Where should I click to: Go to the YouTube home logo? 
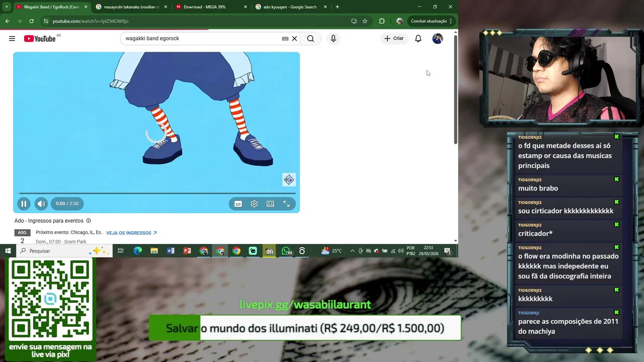click(40, 39)
